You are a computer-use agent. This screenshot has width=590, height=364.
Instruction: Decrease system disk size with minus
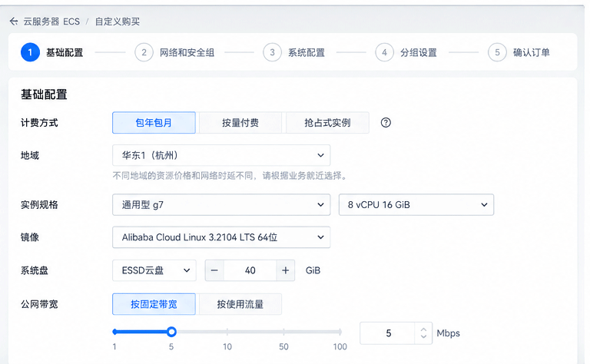pyautogui.click(x=214, y=270)
